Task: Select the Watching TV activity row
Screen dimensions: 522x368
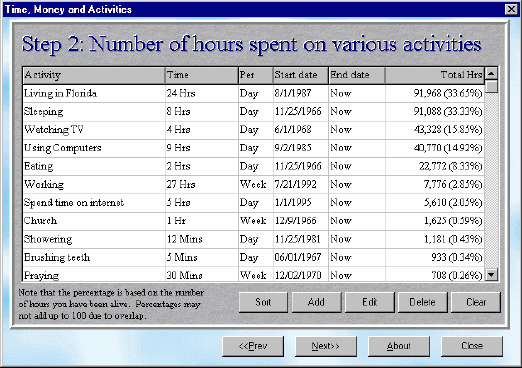Action: (253, 130)
